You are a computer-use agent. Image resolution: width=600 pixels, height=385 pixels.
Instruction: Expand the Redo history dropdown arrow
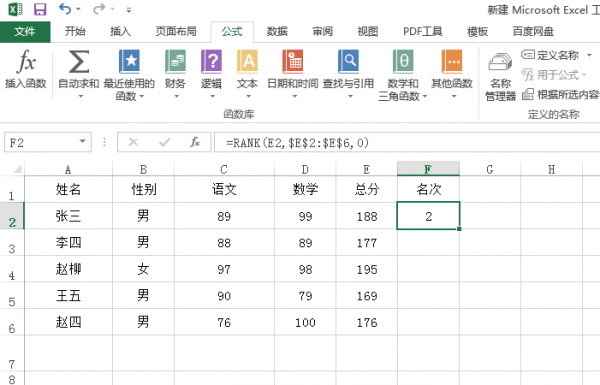(x=112, y=9)
